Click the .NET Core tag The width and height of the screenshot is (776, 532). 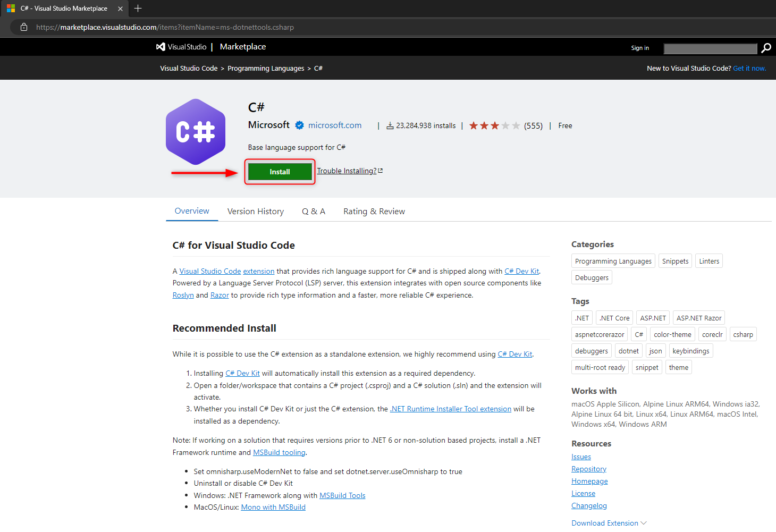click(614, 318)
